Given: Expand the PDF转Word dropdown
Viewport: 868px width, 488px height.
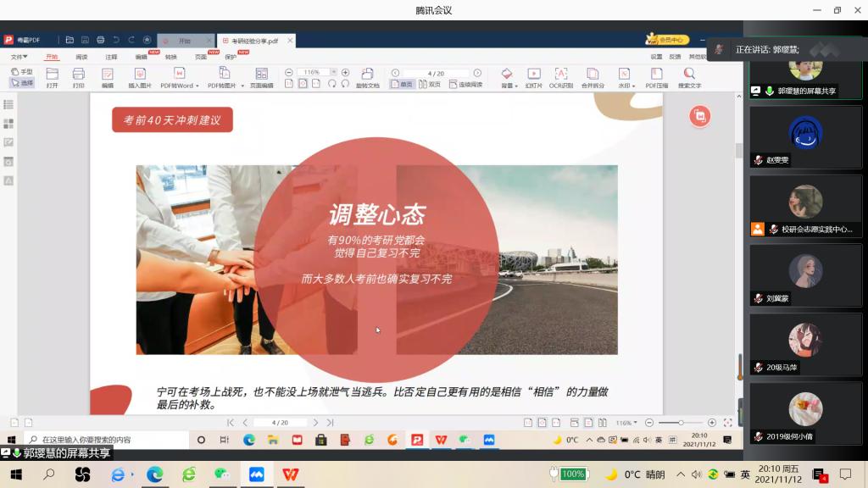Looking at the screenshot, I should click(x=198, y=86).
